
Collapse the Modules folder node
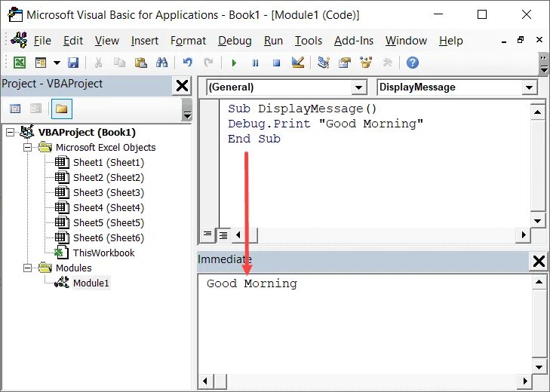click(28, 268)
